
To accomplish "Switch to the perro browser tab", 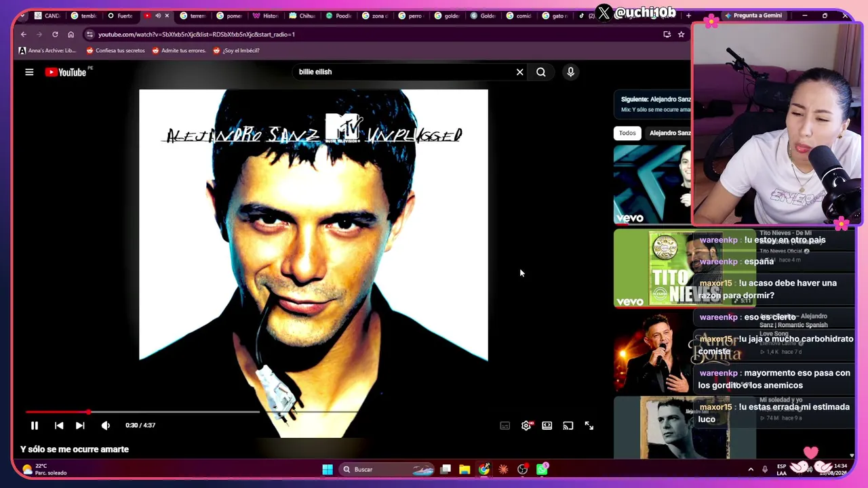I will [x=411, y=16].
